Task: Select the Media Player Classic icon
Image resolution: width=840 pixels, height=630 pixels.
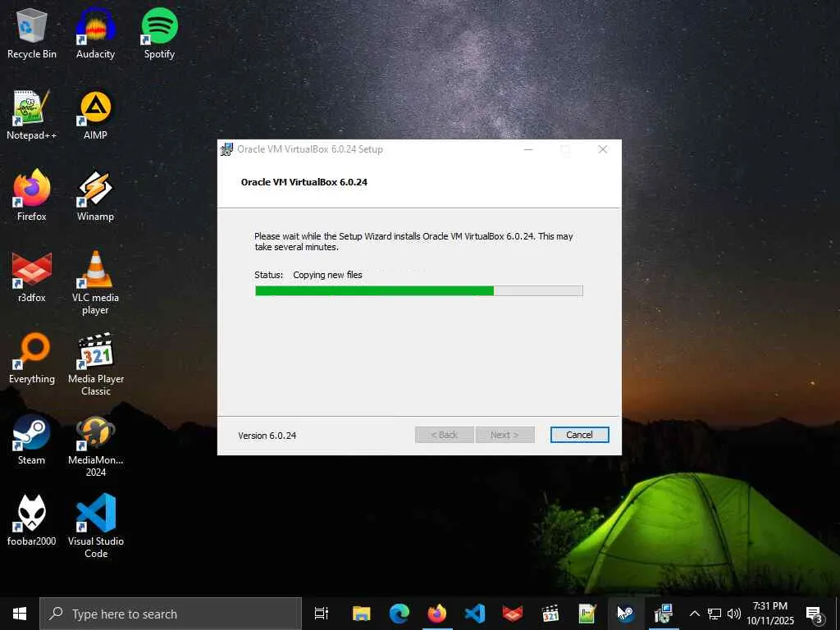Action: coord(96,364)
